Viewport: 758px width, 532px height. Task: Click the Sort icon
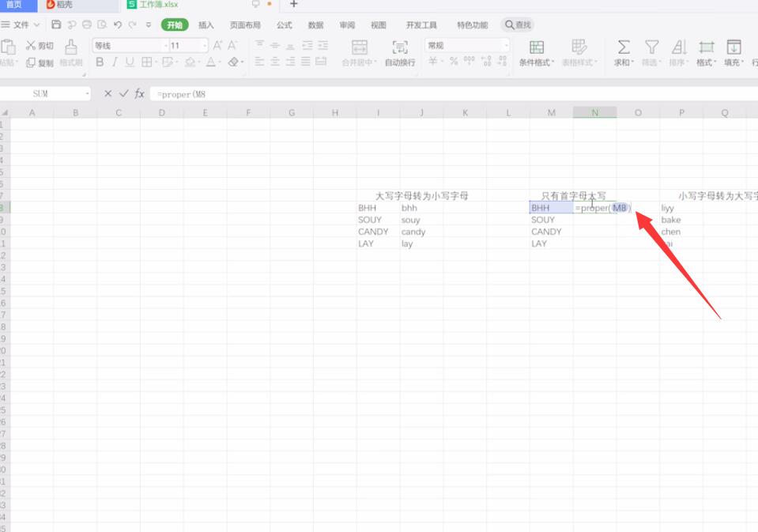[x=679, y=47]
